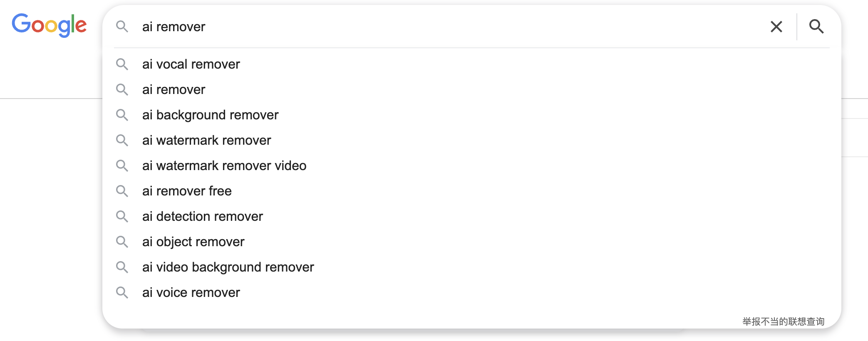Select the 'ai remover free' suggestion
868x341 pixels.
click(187, 191)
